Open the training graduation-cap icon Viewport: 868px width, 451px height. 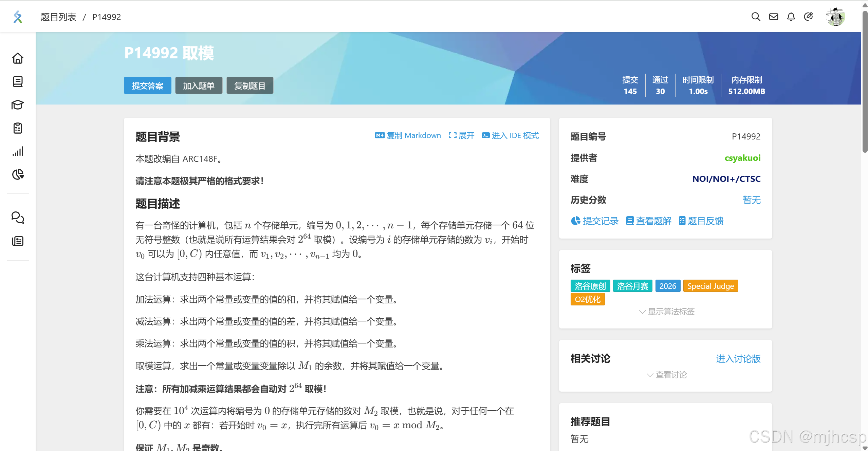pyautogui.click(x=18, y=105)
